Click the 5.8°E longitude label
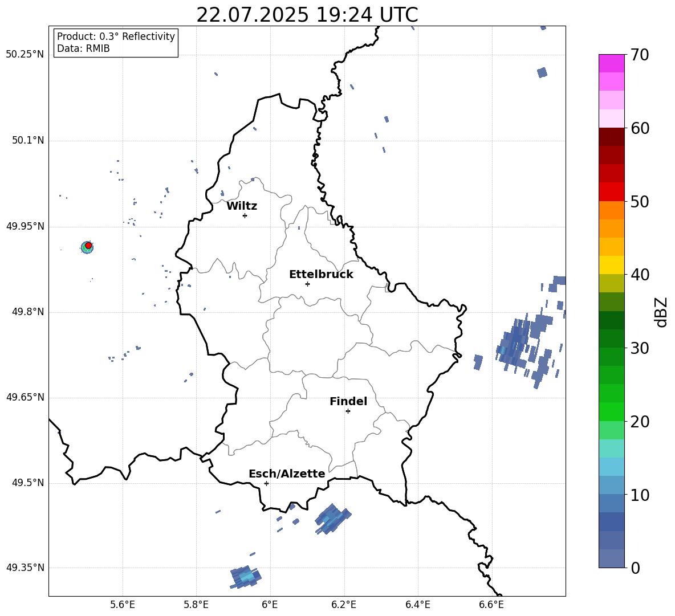 (x=196, y=605)
